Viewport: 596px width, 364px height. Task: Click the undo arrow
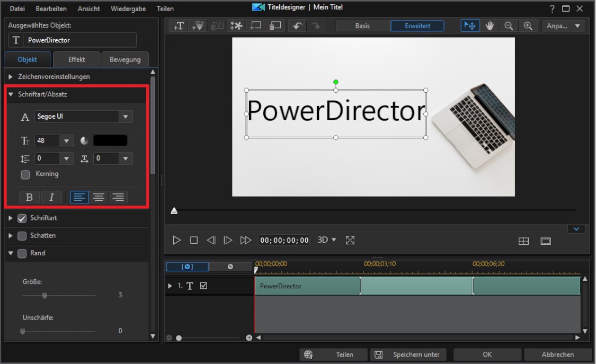pyautogui.click(x=297, y=26)
